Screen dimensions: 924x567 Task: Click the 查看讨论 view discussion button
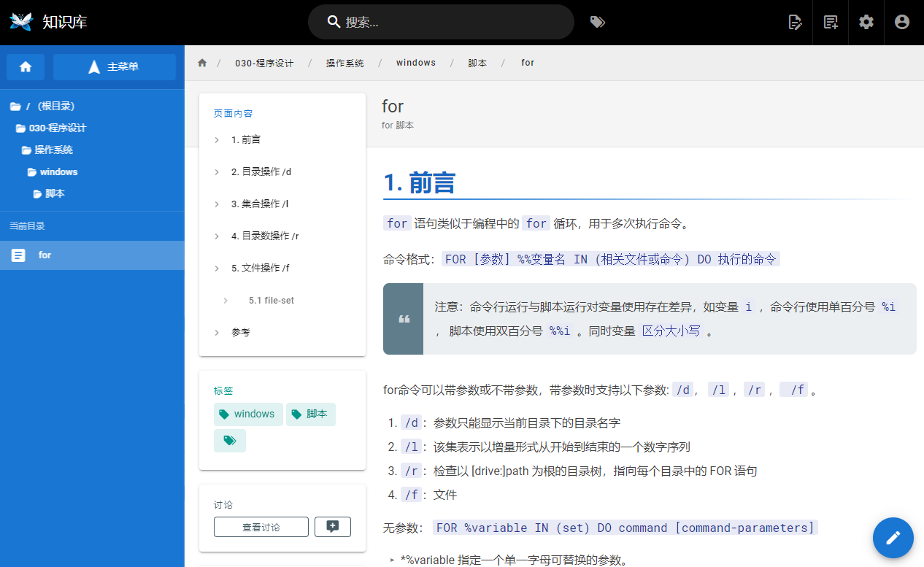point(261,527)
